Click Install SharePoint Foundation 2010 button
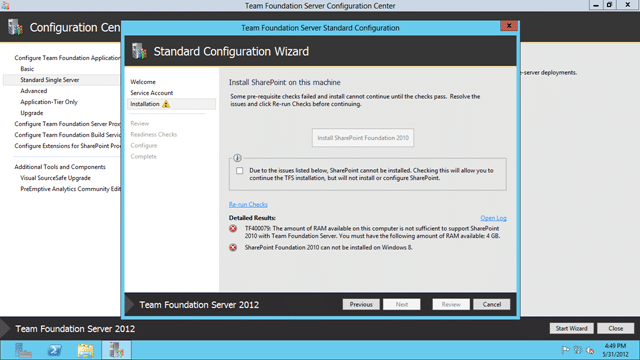 (363, 138)
